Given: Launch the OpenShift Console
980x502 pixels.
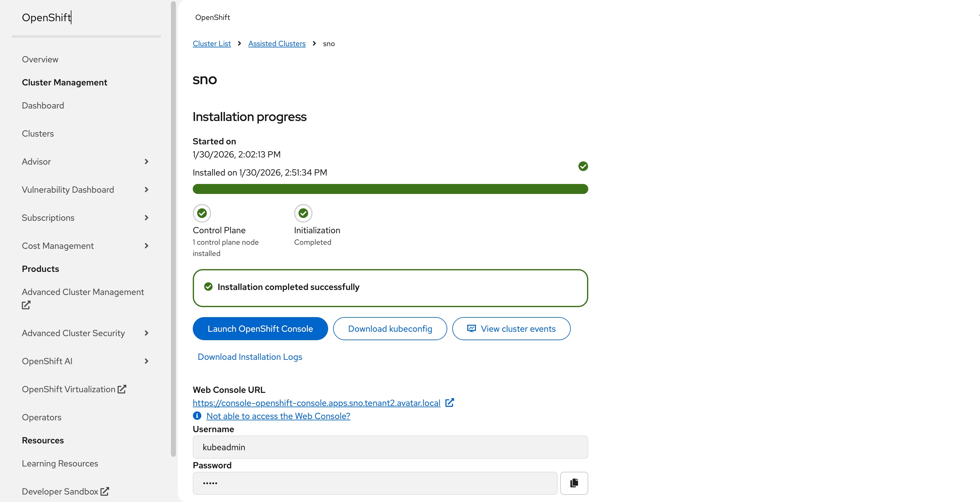Looking at the screenshot, I should click(x=260, y=329).
